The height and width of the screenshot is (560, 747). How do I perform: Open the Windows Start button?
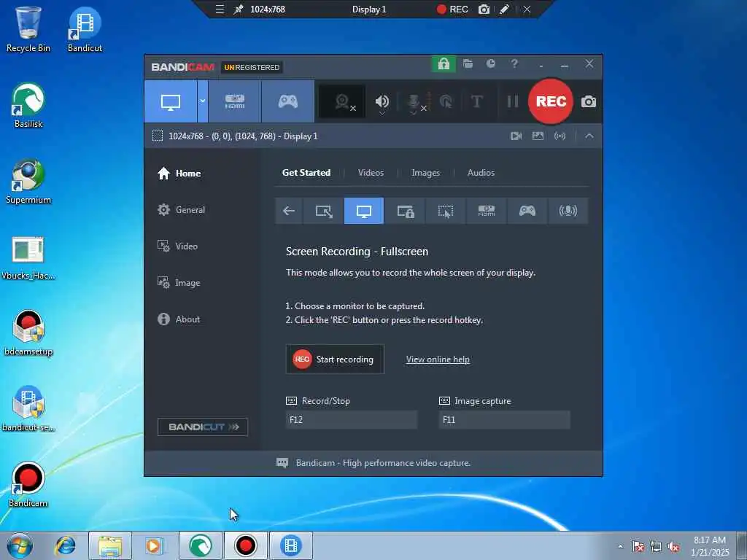[20, 545]
